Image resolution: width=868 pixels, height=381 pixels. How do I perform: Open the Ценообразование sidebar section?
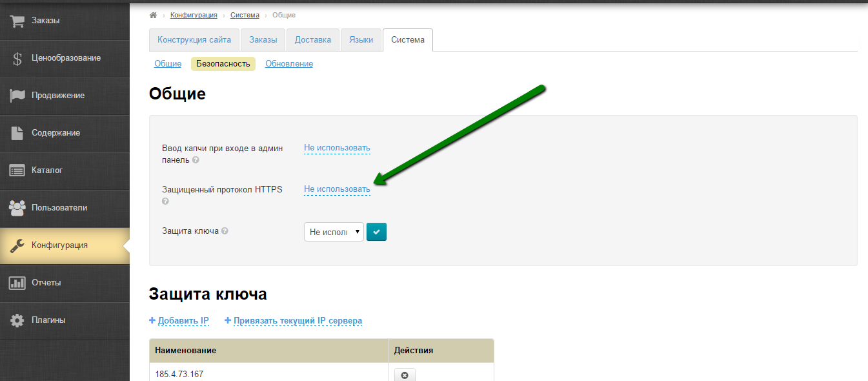pyautogui.click(x=65, y=58)
